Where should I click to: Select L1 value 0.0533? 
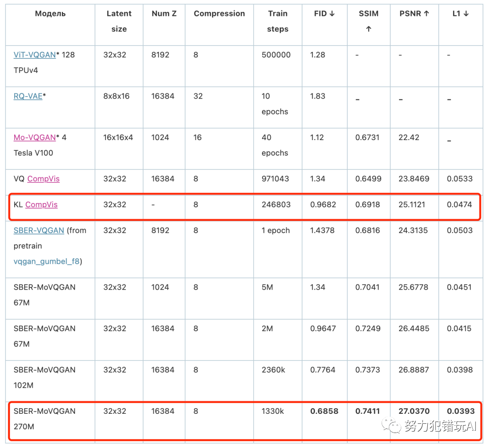[x=460, y=179]
